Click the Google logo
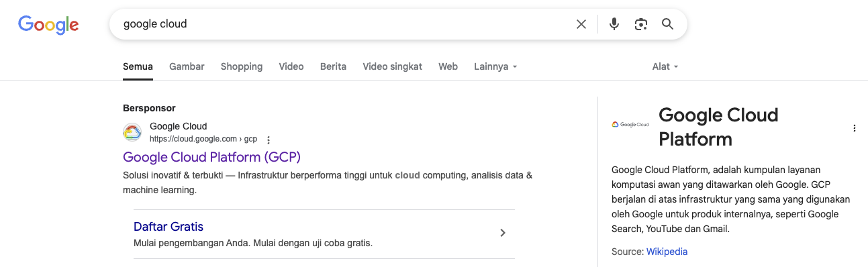The height and width of the screenshot is (267, 868). point(48,25)
